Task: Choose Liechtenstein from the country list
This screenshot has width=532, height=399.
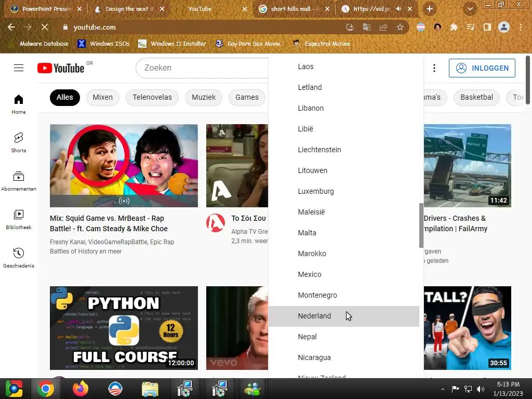Action: [344, 150]
